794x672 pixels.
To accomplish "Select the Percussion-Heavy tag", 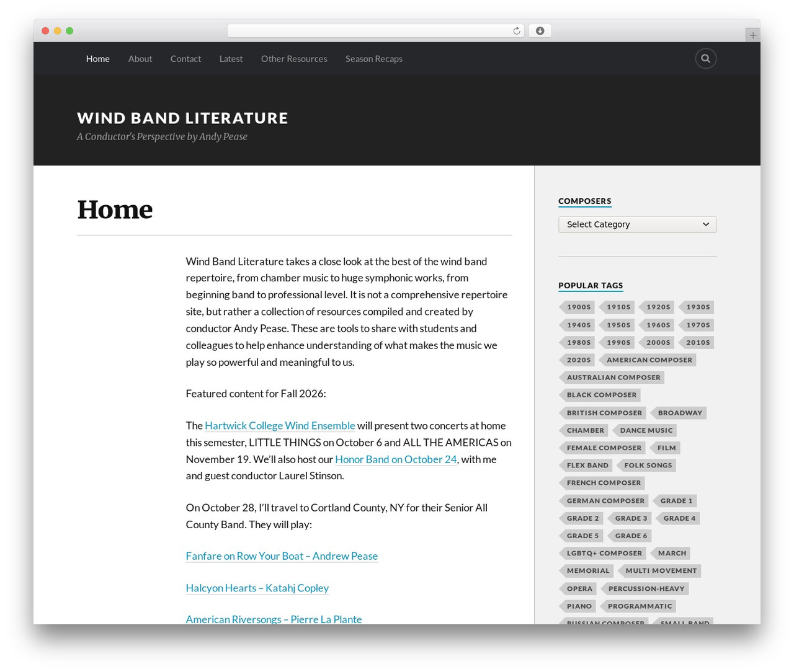I will pos(645,589).
